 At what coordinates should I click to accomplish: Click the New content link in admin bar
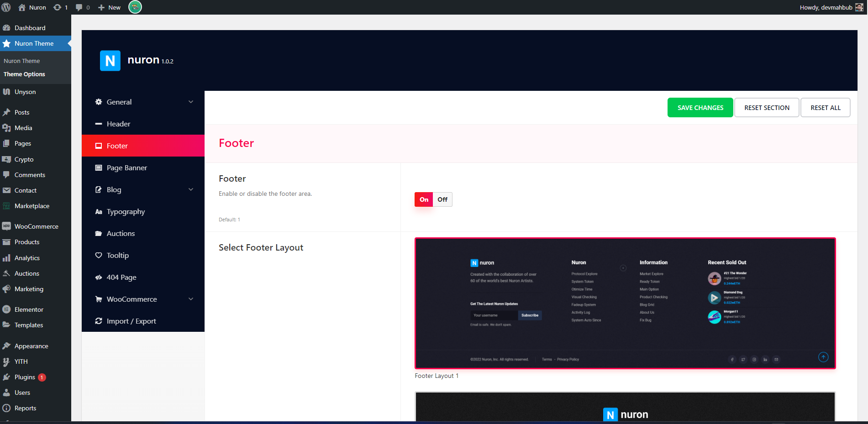click(x=109, y=7)
